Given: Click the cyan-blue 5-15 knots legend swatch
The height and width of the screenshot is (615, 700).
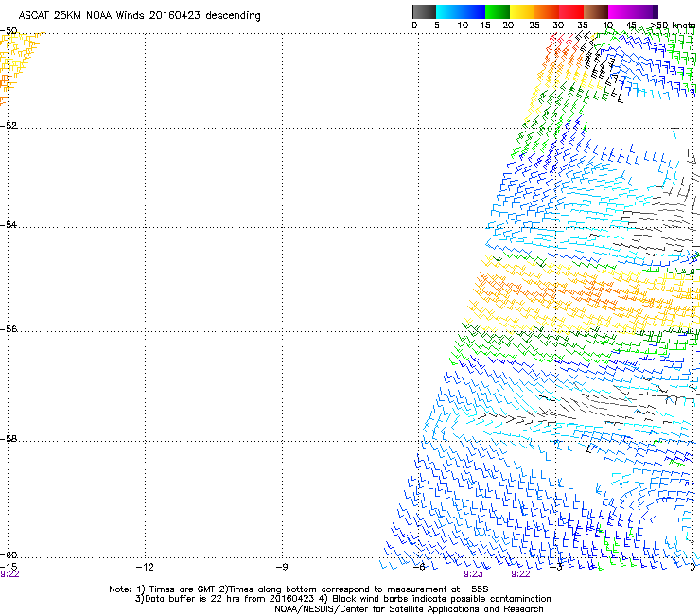Looking at the screenshot, I should click(x=461, y=11).
